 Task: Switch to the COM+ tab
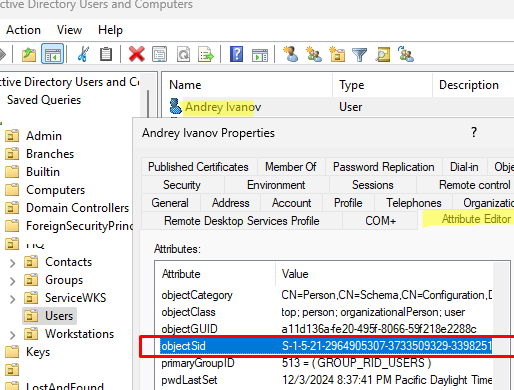pos(380,221)
